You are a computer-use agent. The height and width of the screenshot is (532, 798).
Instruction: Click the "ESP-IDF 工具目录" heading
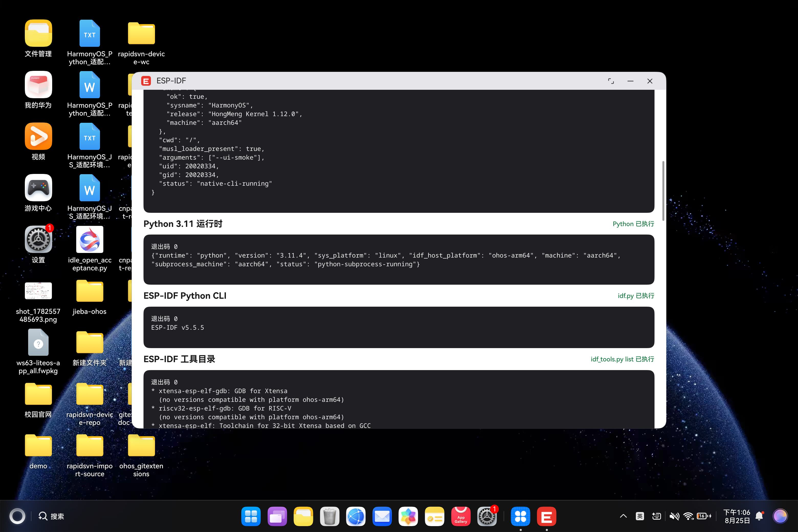[x=179, y=359]
